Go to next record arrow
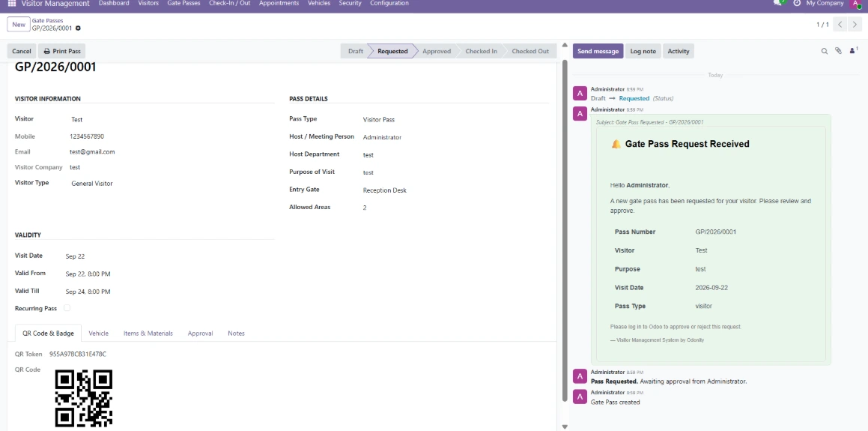 coord(856,25)
